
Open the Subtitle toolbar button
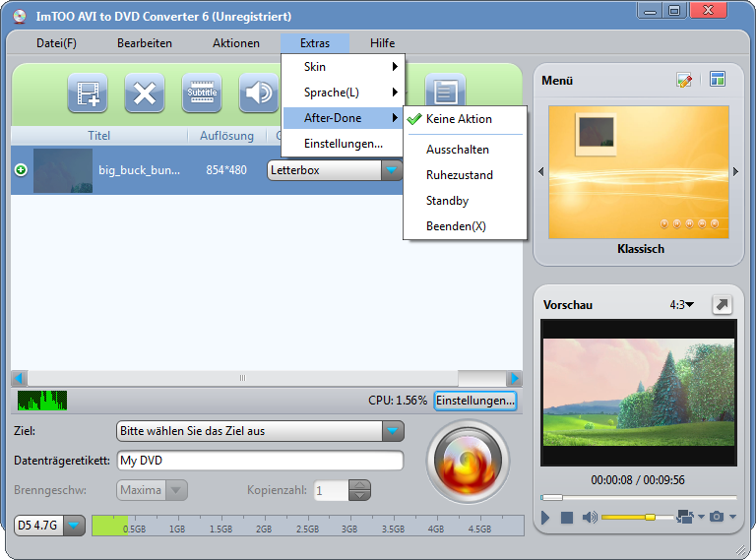pos(202,93)
